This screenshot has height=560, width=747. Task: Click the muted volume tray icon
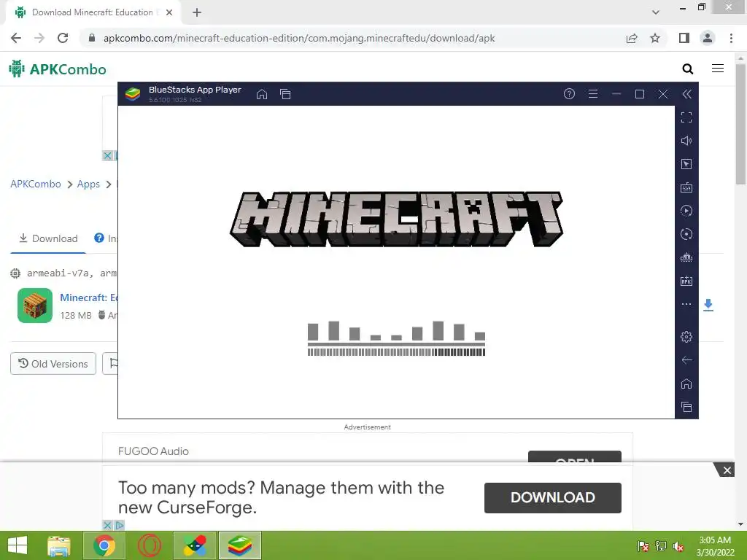[678, 546]
